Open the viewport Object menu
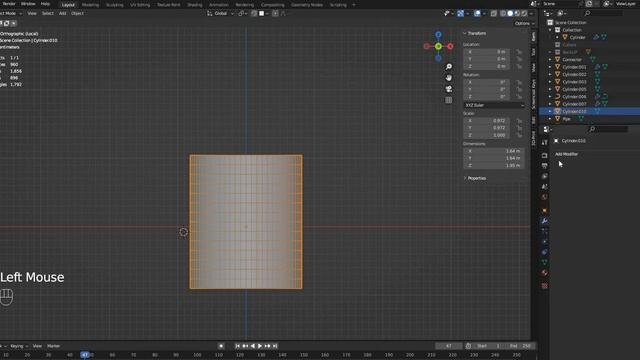Screen dimensions: 640x360 tap(77, 13)
